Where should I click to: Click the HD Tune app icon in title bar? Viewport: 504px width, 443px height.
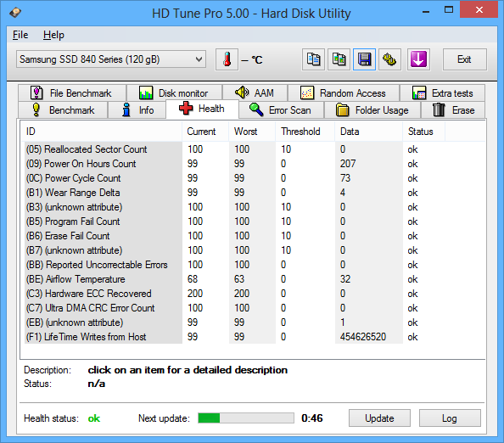[15, 13]
